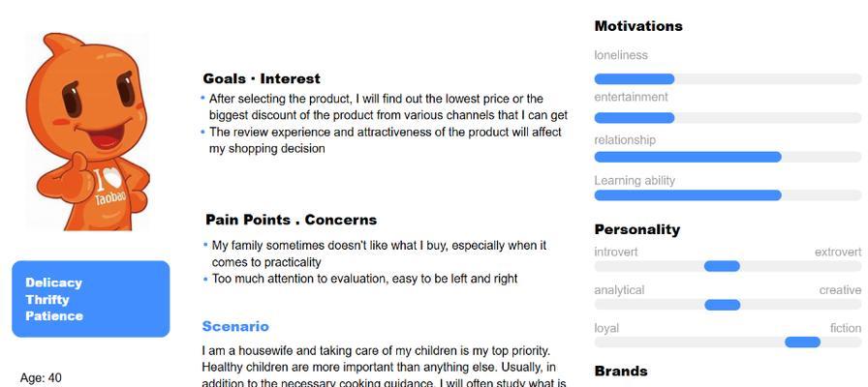Click the Learning ability motivation bar
The width and height of the screenshot is (868, 387).
click(x=728, y=195)
